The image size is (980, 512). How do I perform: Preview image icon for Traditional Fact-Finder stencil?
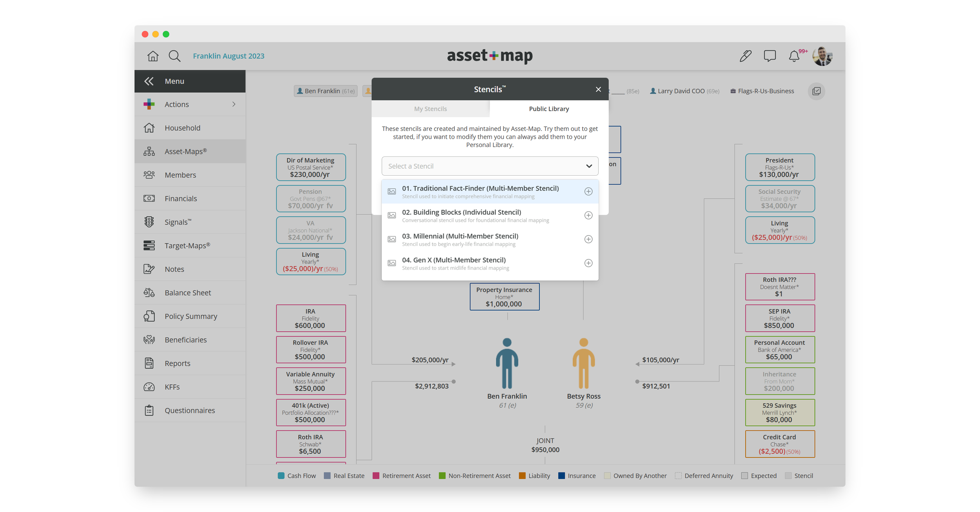point(392,191)
